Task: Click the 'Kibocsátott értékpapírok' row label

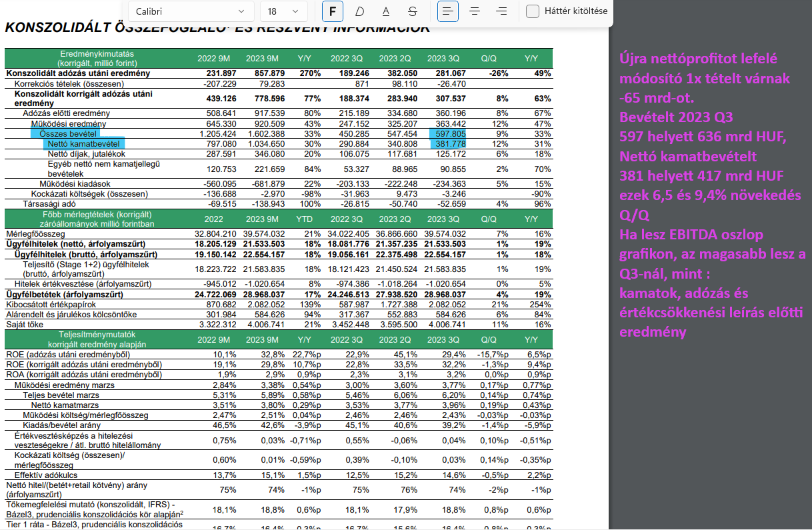Action: point(51,304)
